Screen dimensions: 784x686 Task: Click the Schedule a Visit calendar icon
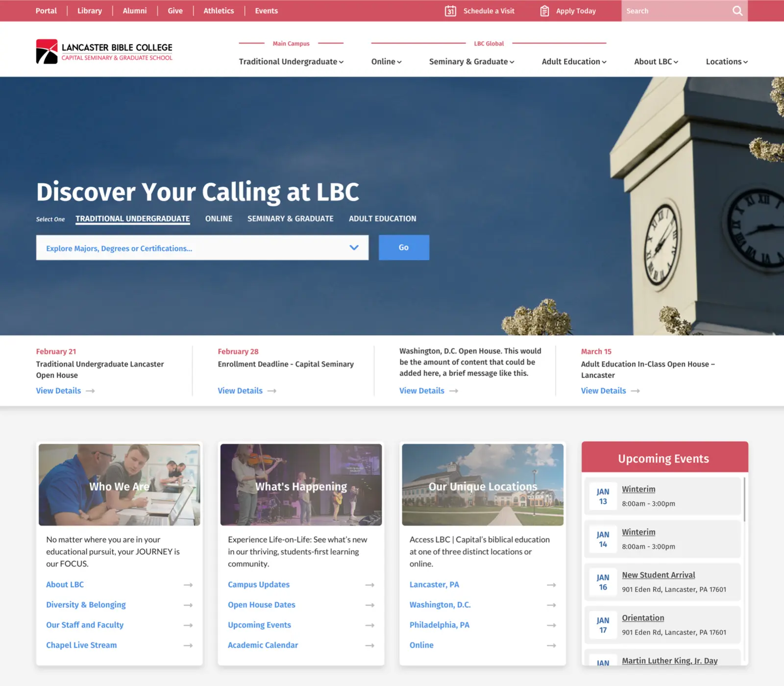point(450,11)
